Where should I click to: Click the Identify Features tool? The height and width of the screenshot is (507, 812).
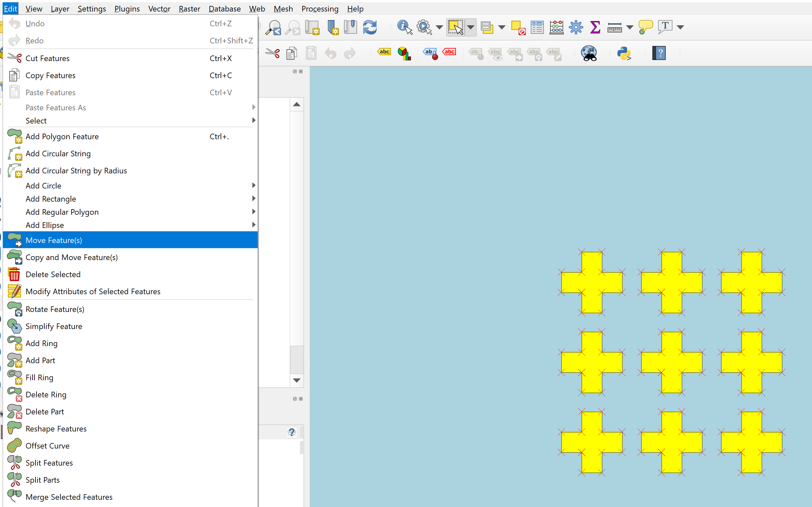click(x=404, y=27)
